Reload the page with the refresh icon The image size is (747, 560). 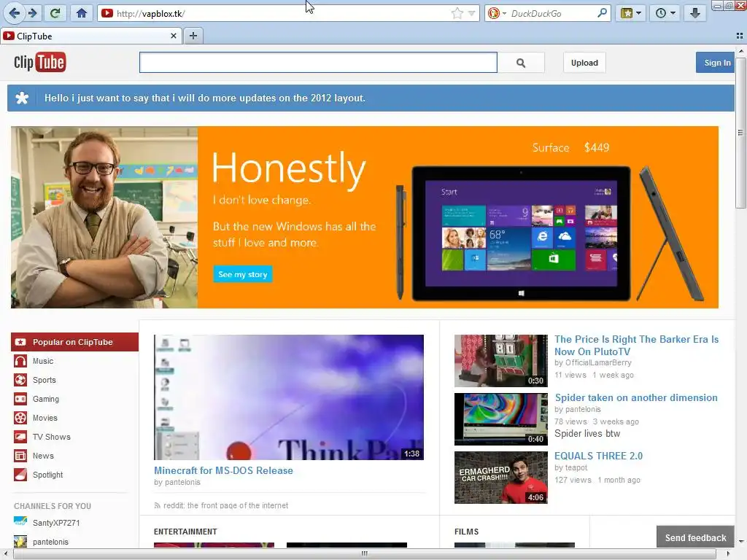coord(55,13)
